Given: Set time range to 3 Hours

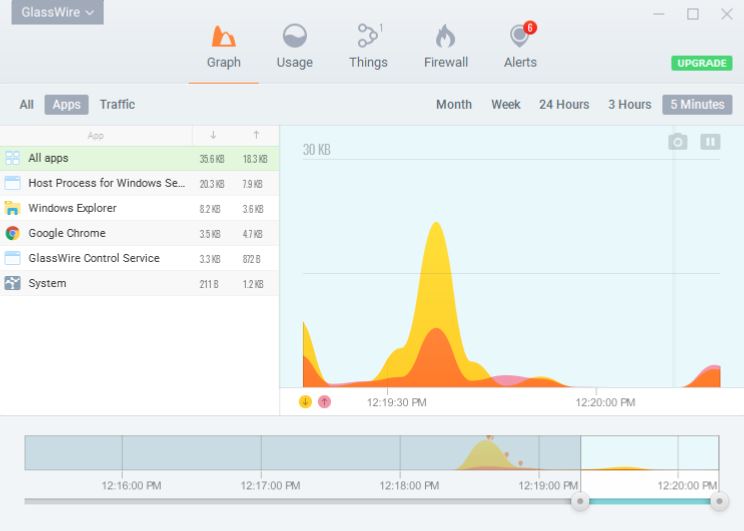Looking at the screenshot, I should pyautogui.click(x=630, y=104).
